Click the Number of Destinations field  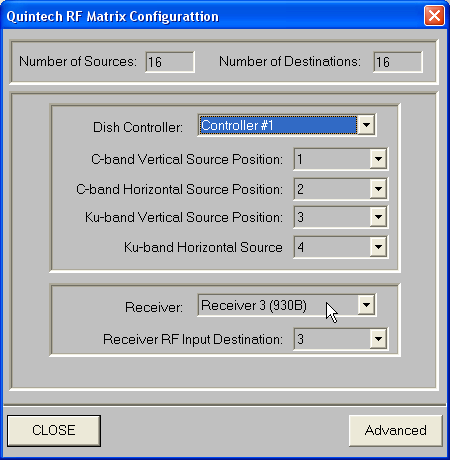coord(398,62)
